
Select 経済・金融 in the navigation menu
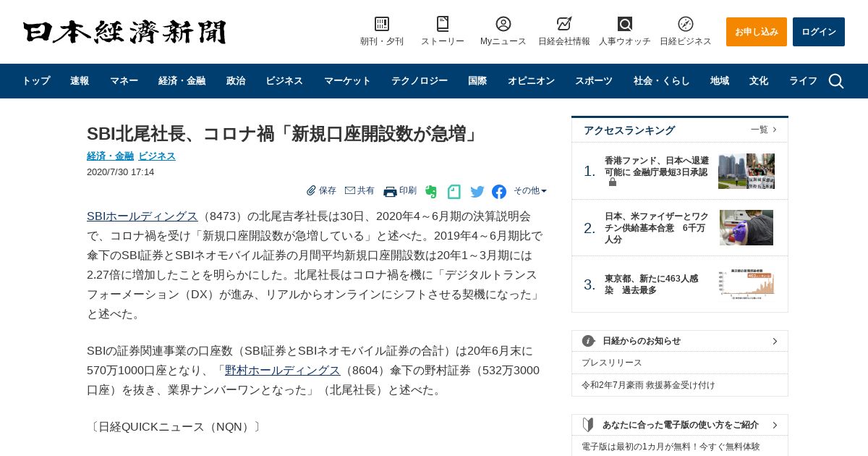pyautogui.click(x=182, y=81)
